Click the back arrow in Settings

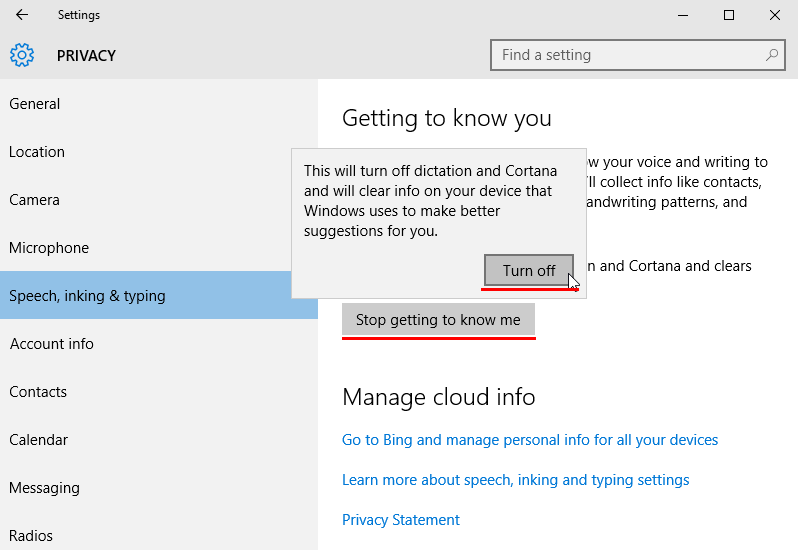tap(22, 15)
